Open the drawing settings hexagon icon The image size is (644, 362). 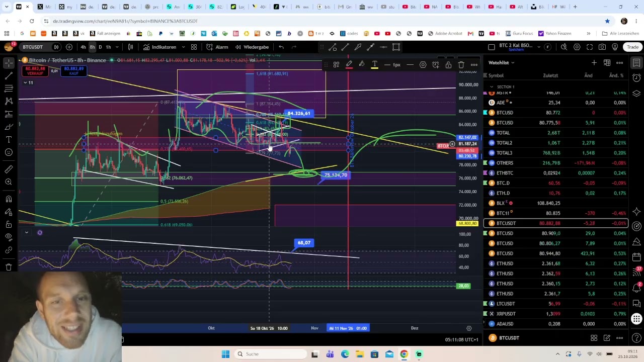(423, 65)
